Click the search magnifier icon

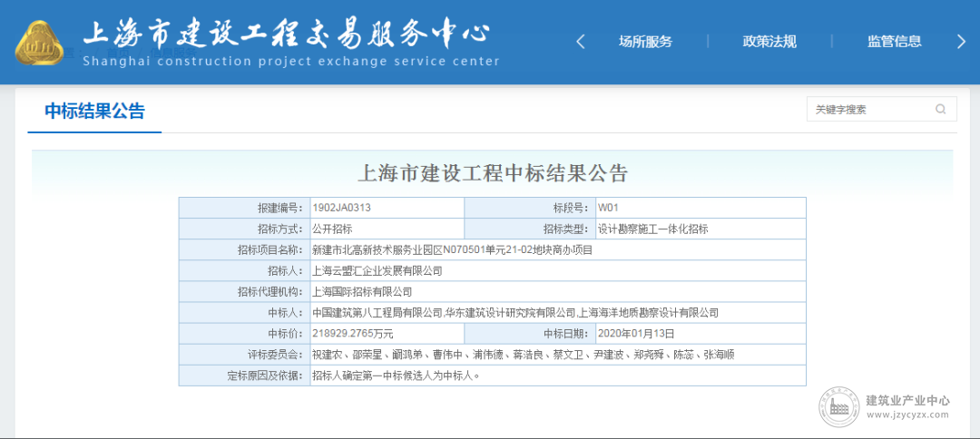click(941, 109)
